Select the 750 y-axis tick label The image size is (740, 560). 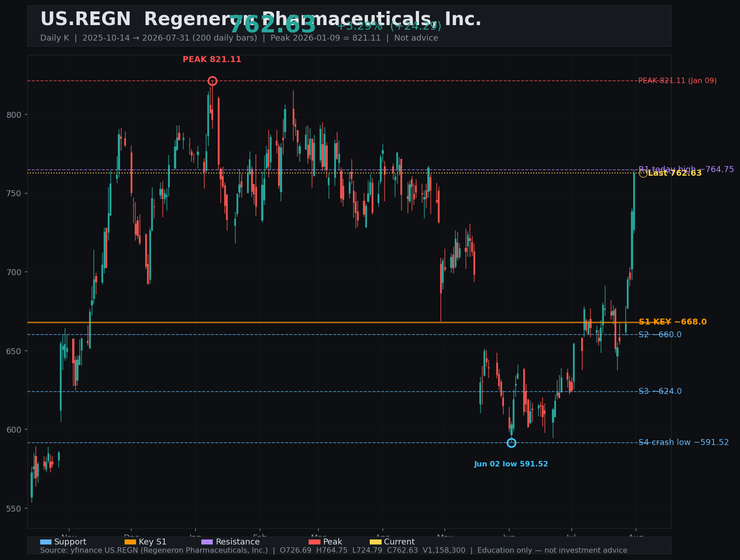[x=14, y=194]
